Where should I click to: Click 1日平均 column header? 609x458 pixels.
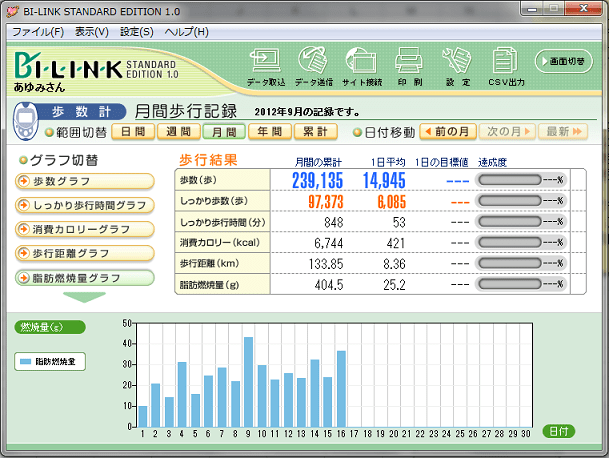(x=388, y=162)
